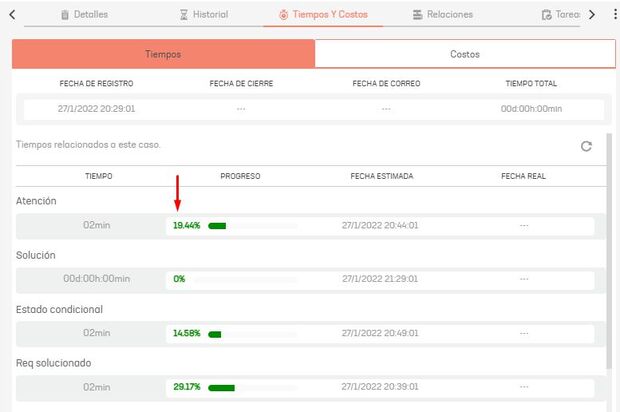Click the TIEMPO TOTAL header
This screenshot has height=412, width=620.
click(531, 83)
